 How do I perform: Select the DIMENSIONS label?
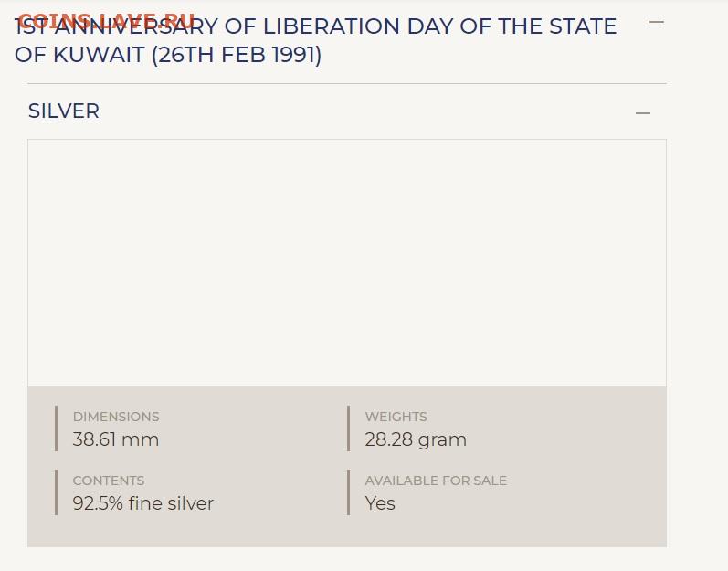[116, 417]
